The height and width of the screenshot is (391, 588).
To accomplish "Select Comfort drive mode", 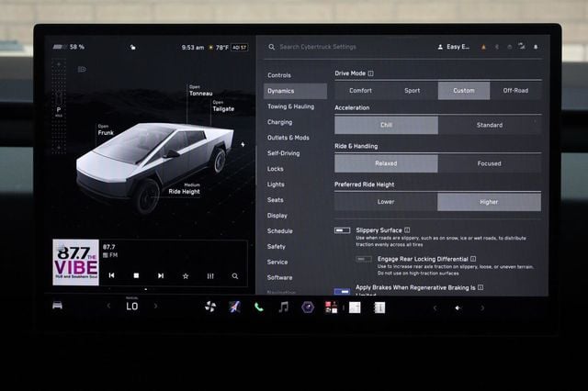I will pyautogui.click(x=360, y=91).
